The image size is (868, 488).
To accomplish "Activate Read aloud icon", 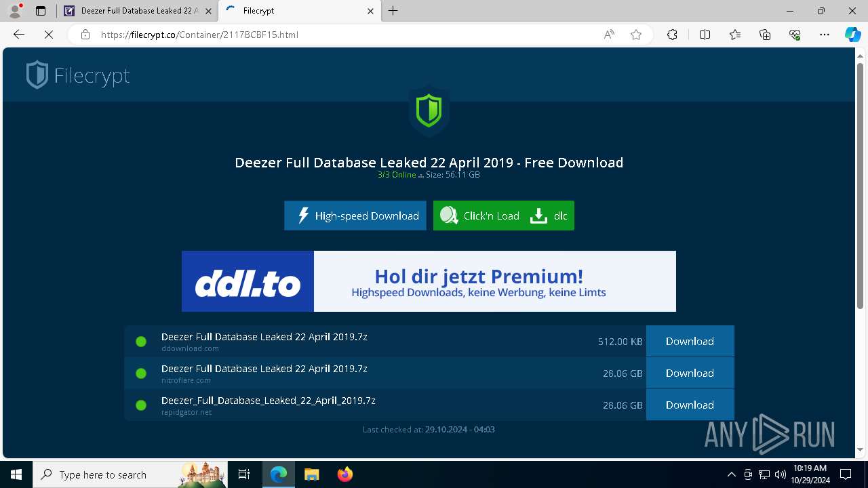I will 609,35.
